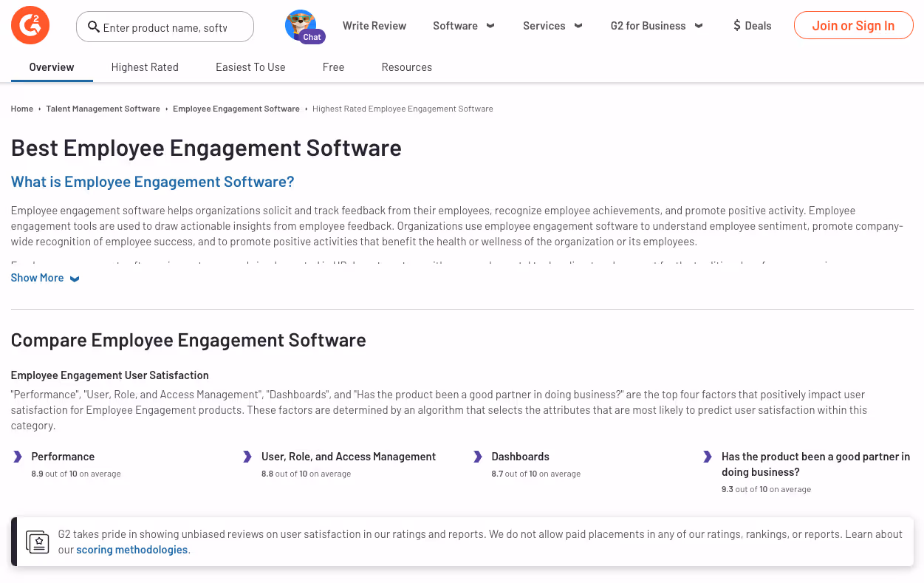This screenshot has height=583, width=924.
Task: Expand description with Show More
Action: (45, 278)
